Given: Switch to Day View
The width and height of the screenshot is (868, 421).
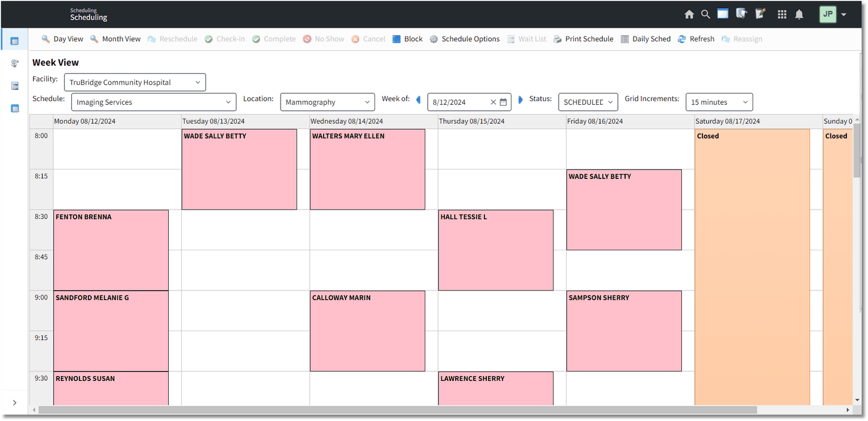Looking at the screenshot, I should click(x=62, y=39).
